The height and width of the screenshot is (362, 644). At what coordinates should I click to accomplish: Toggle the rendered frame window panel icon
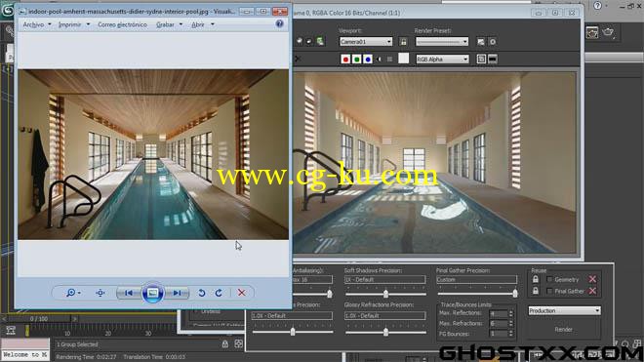[x=493, y=60]
